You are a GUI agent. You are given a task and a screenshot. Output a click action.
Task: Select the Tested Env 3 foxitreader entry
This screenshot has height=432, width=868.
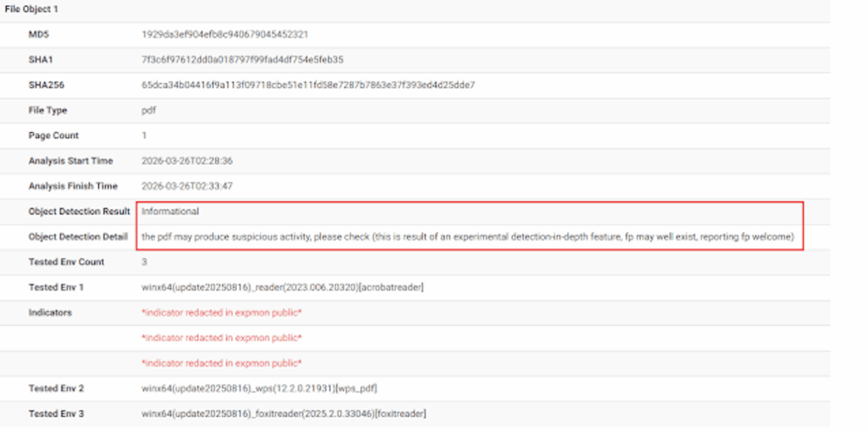tap(283, 413)
